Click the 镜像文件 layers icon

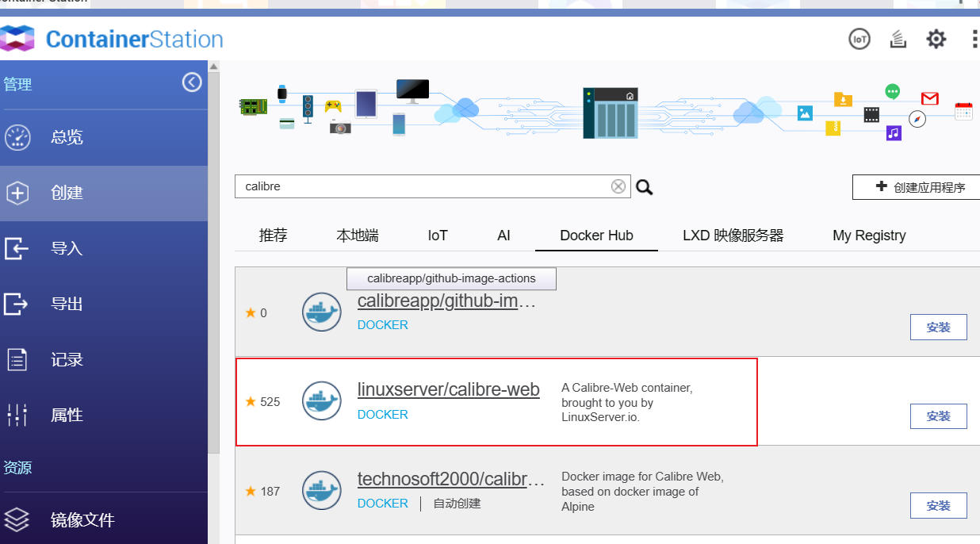point(17,520)
